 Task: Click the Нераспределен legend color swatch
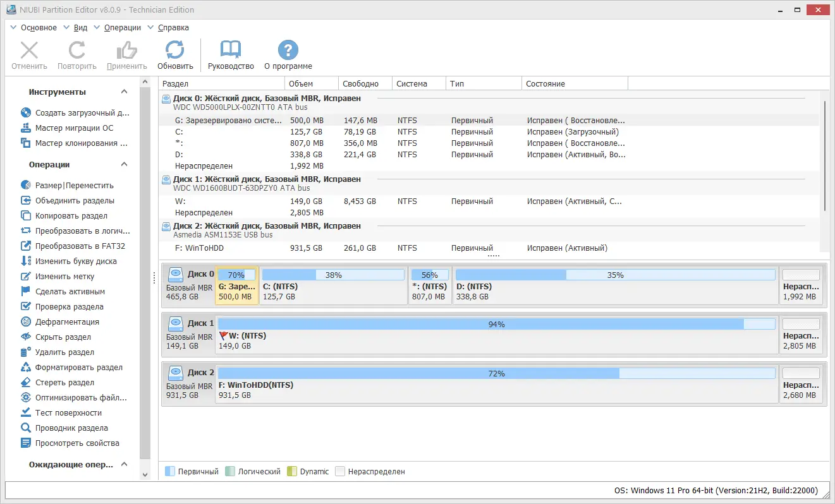coord(340,472)
